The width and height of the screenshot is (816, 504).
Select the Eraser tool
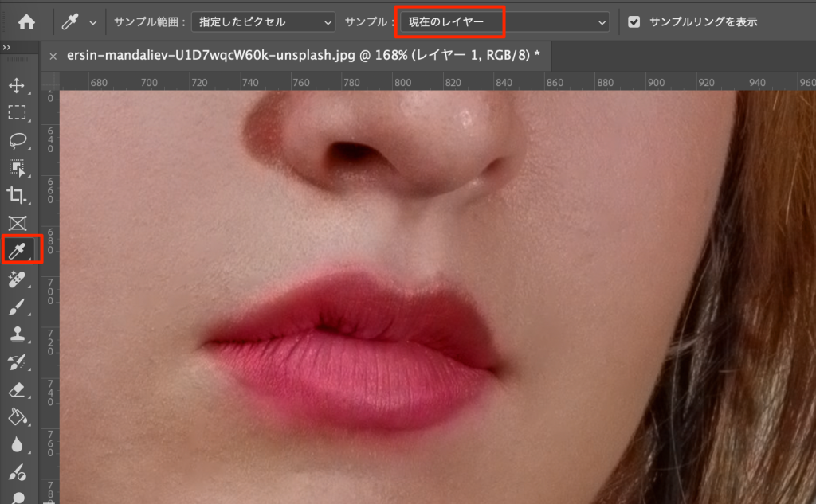pyautogui.click(x=17, y=389)
